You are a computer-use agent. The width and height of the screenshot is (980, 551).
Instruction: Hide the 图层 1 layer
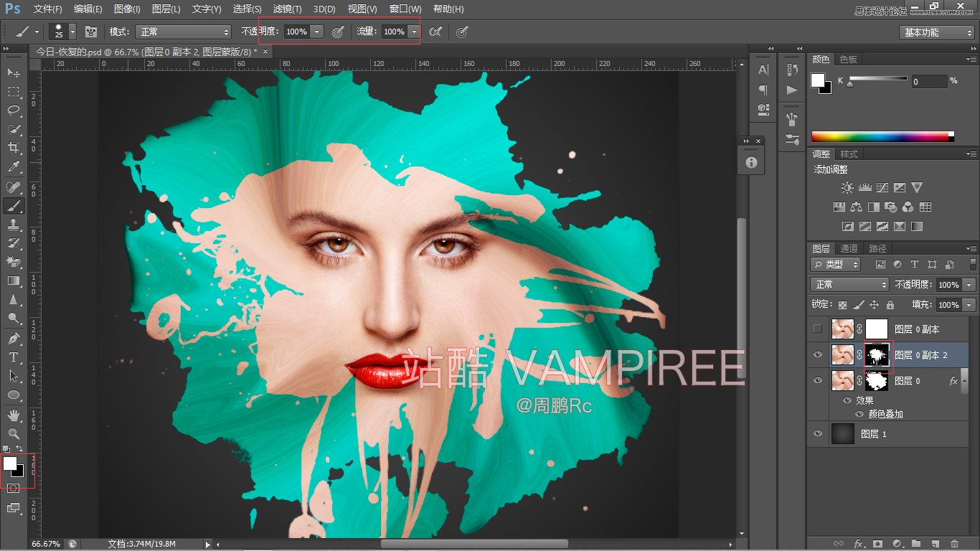click(x=817, y=433)
